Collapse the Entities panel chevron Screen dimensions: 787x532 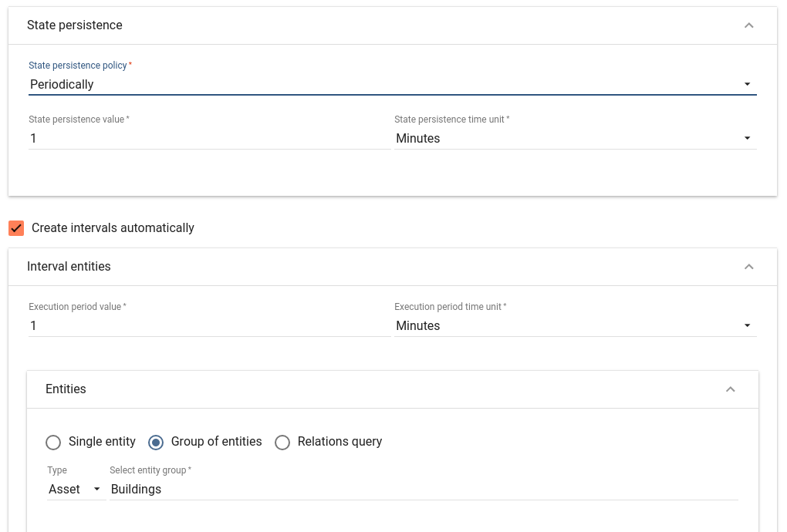[x=730, y=389]
